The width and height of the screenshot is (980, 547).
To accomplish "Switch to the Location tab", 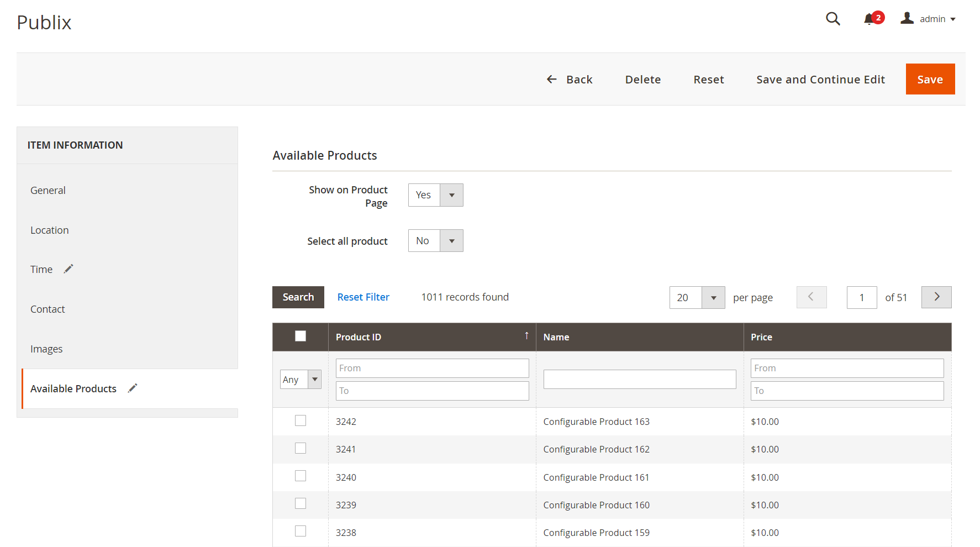I will click(50, 230).
